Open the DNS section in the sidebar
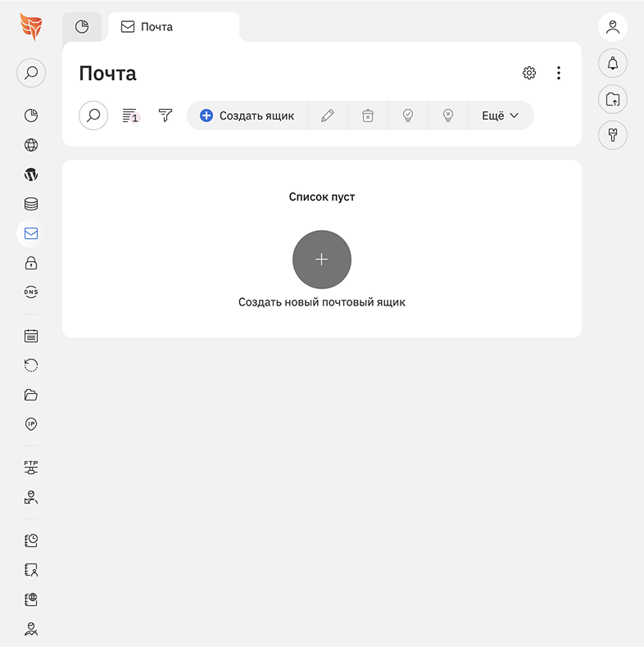The image size is (644, 647). (x=31, y=292)
